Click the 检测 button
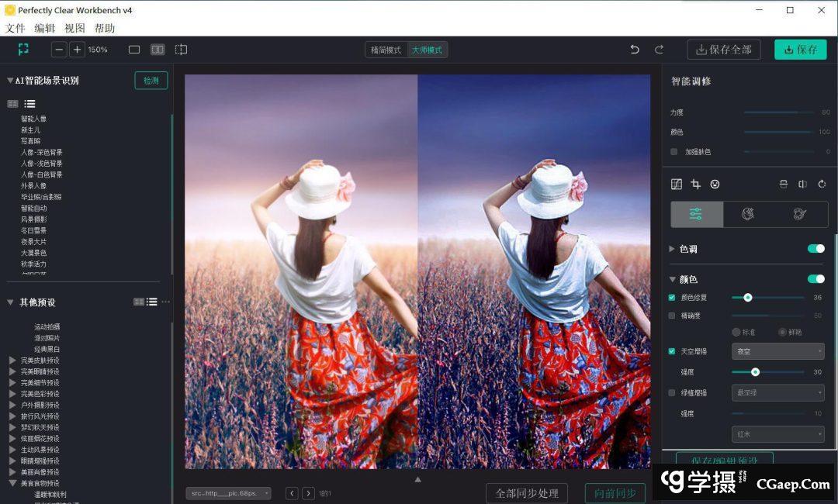Screen dimensions: 838x504 pos(151,81)
